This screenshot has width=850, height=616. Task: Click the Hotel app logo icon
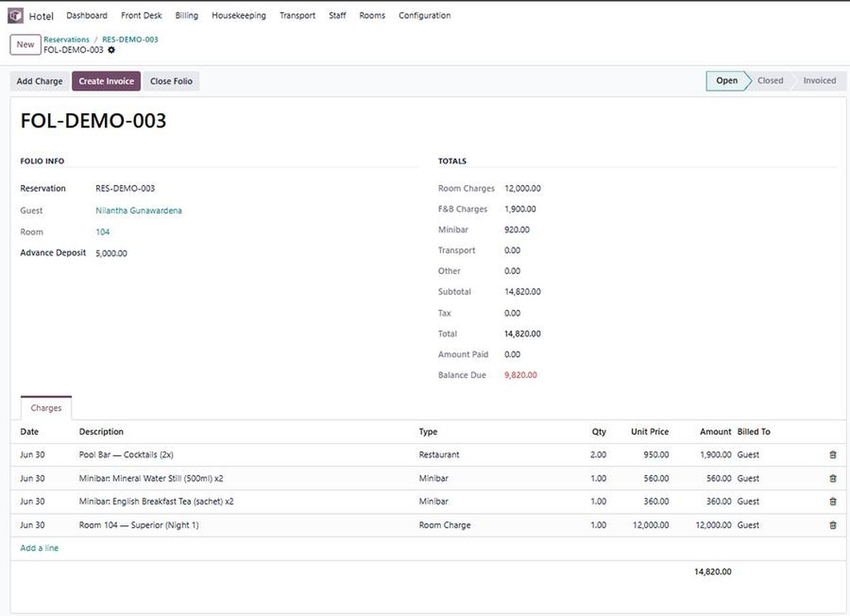click(15, 15)
